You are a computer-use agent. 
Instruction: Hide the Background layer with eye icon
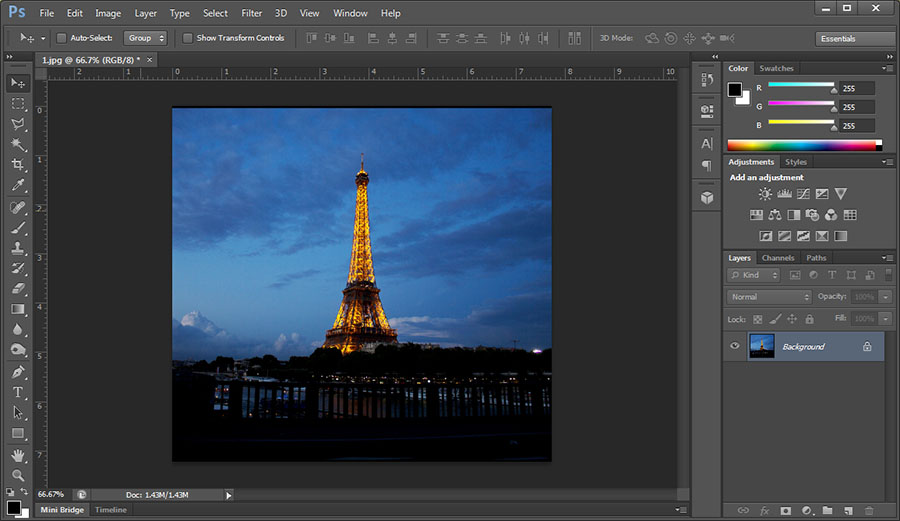(735, 346)
